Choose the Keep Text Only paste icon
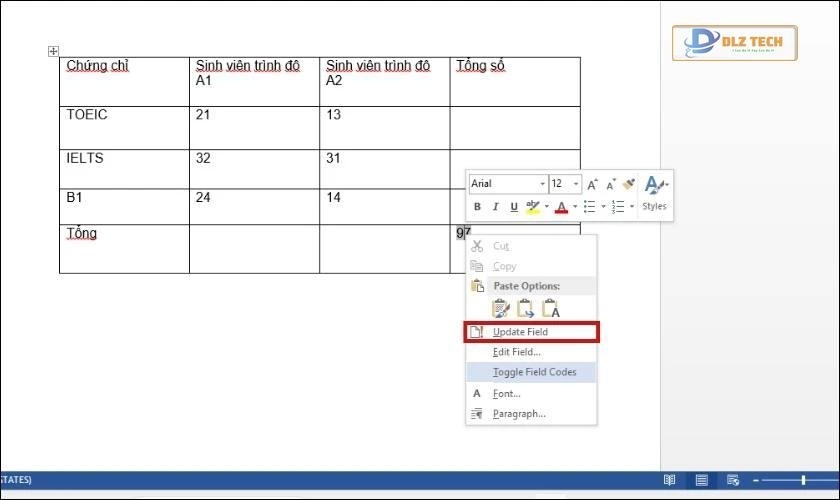 pos(550,309)
